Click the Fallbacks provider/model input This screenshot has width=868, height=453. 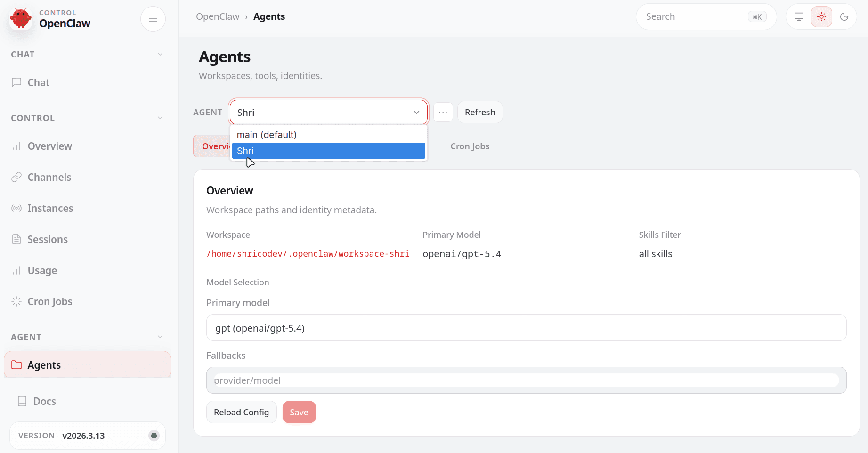pyautogui.click(x=526, y=380)
